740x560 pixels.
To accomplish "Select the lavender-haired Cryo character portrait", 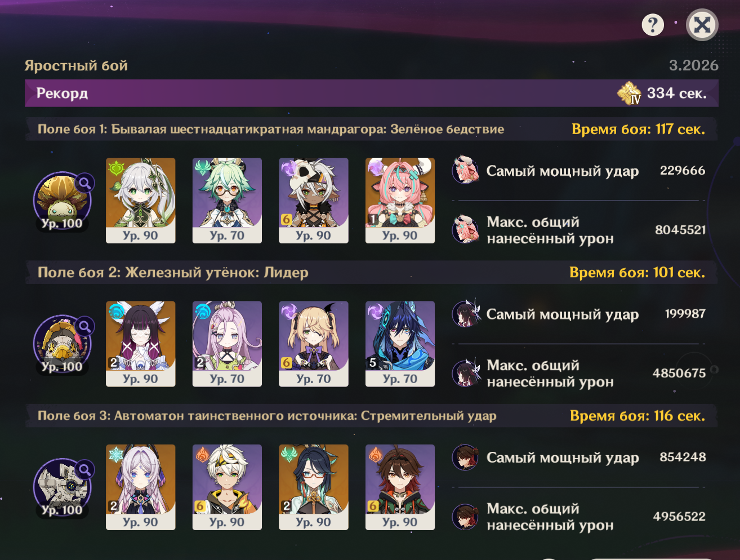I will click(141, 487).
